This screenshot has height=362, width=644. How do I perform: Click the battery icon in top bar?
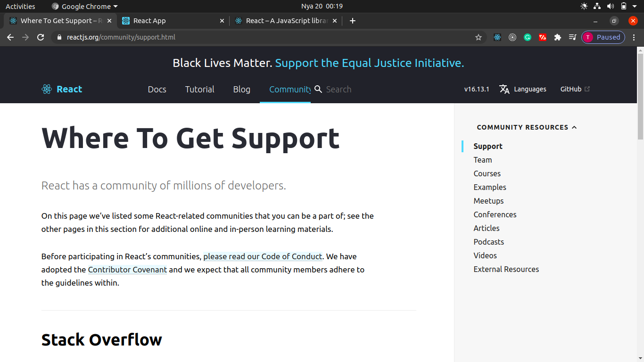[x=624, y=6]
